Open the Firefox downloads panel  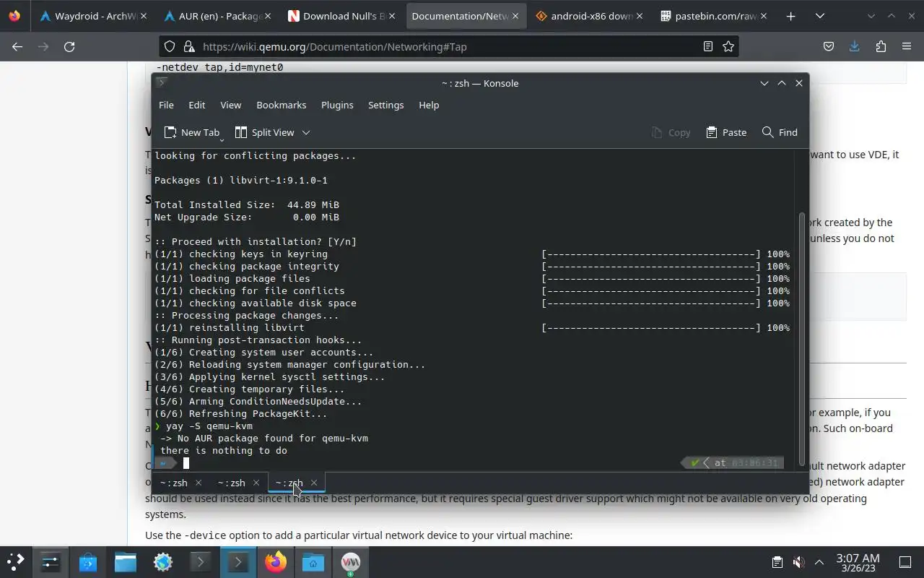point(855,46)
